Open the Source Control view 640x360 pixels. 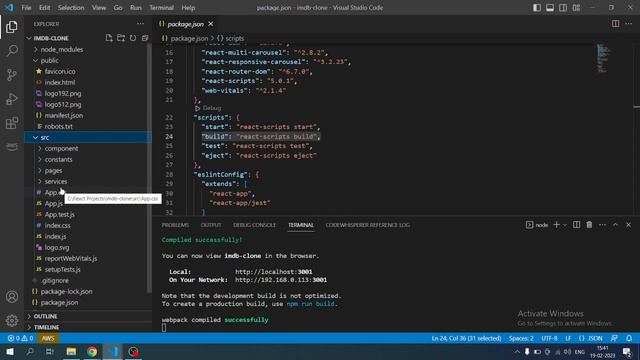pos(12,75)
